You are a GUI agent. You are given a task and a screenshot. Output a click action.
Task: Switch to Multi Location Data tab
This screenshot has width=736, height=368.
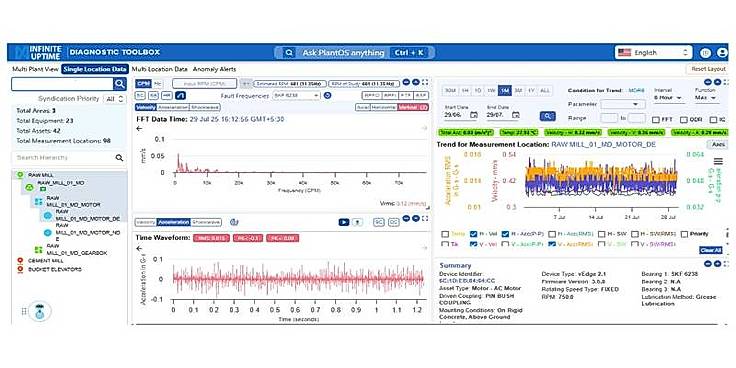[160, 69]
